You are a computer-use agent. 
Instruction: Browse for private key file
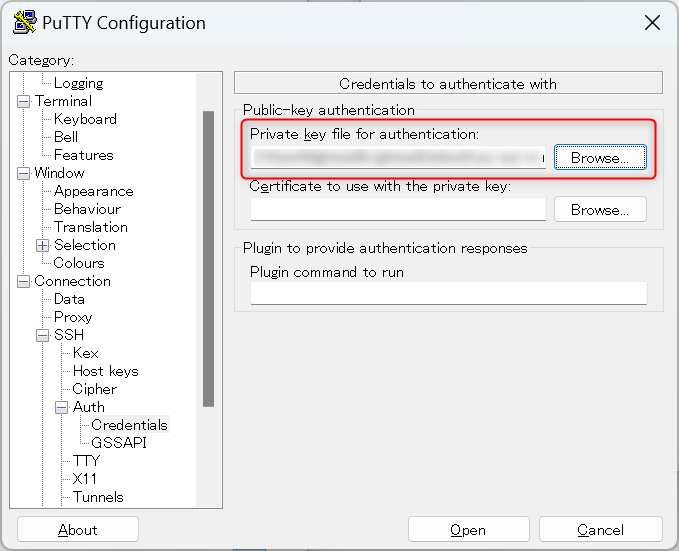600,157
